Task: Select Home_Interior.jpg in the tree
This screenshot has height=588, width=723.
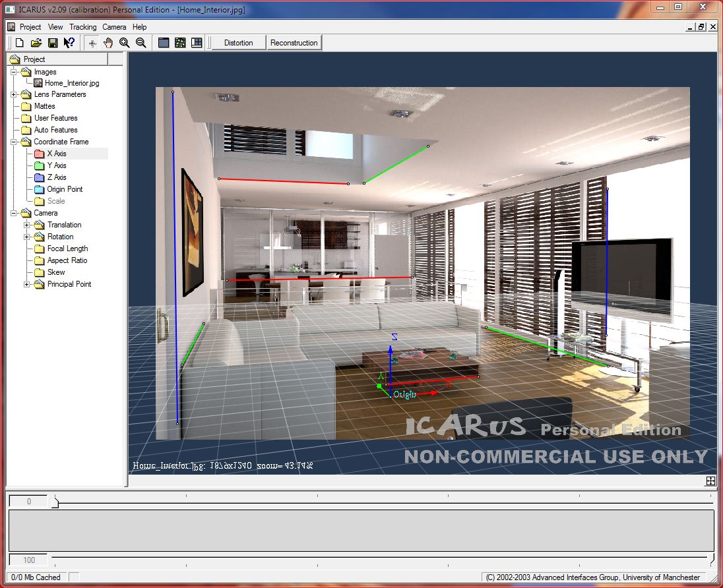Action: [x=72, y=83]
